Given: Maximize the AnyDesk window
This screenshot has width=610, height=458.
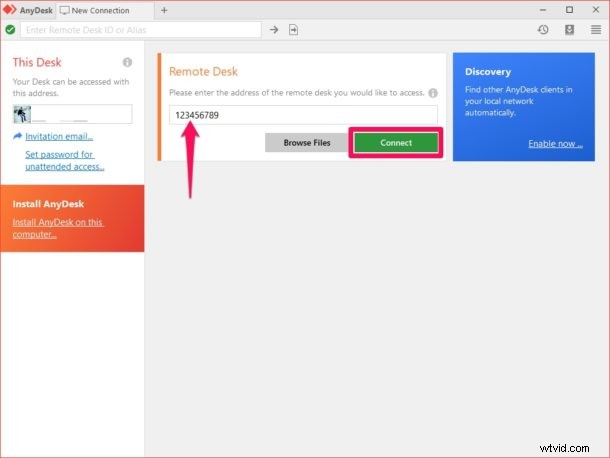Looking at the screenshot, I should (x=570, y=10).
